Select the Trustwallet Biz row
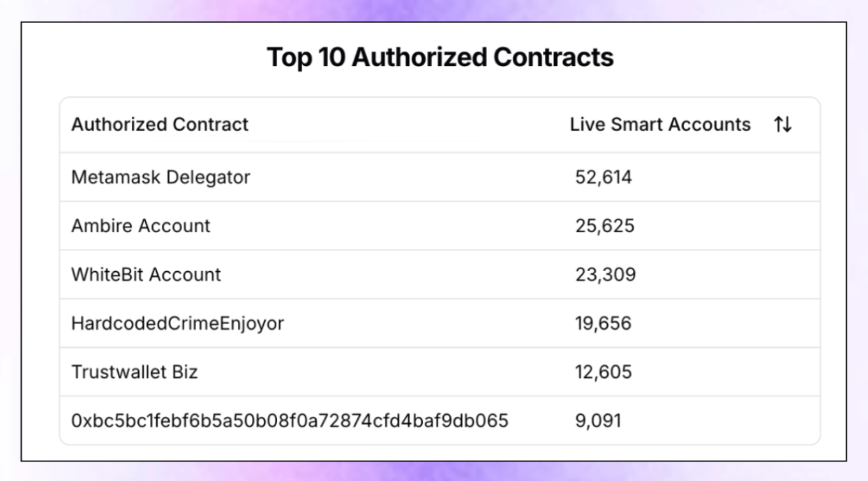The width and height of the screenshot is (868, 481). point(440,372)
